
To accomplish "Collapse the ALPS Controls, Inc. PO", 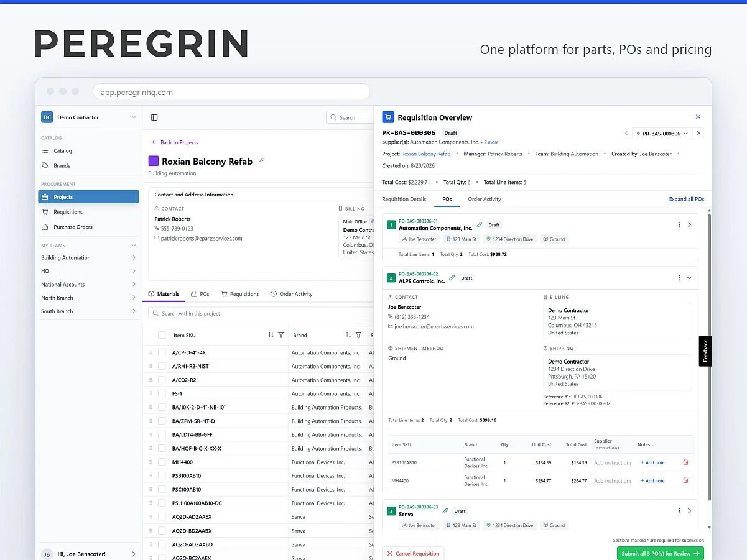I will (689, 278).
